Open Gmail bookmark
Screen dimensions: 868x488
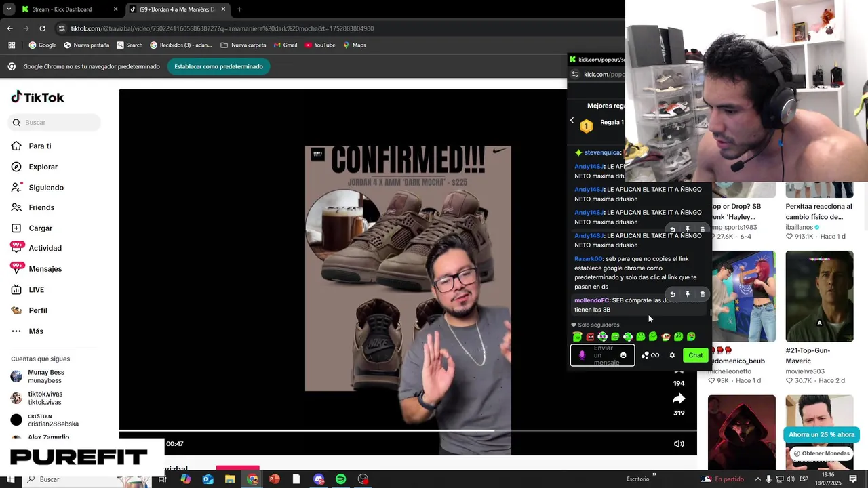click(285, 45)
